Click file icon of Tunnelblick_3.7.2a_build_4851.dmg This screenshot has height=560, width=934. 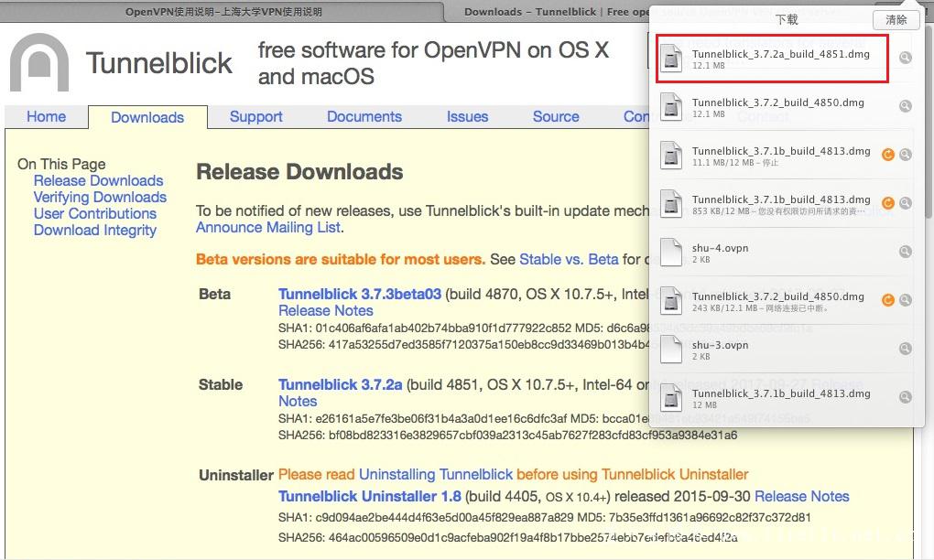tap(671, 59)
